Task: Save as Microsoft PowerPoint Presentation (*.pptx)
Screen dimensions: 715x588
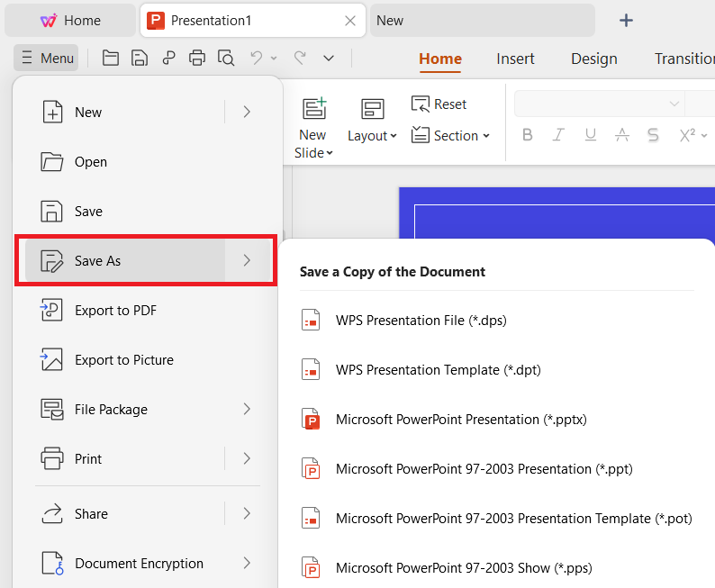Action: 497,420
